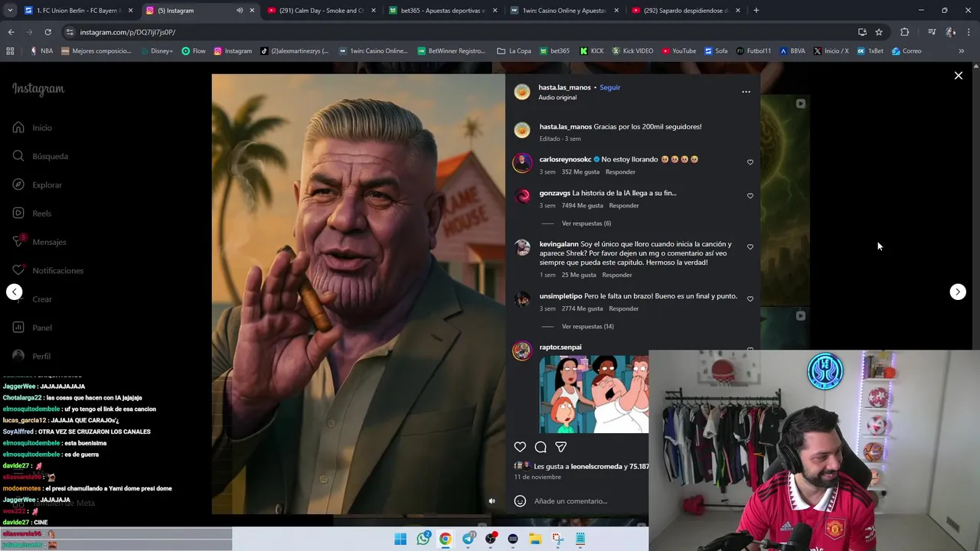Image resolution: width=980 pixels, height=551 pixels.
Task: Show more bookmarks chevron in bookmarks bar
Action: [961, 51]
